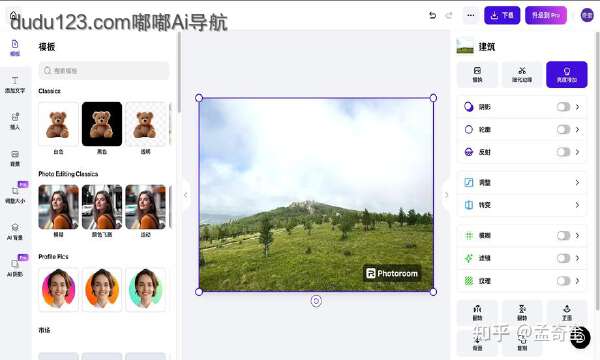Send the image to back with 背面
600x360 pixels.
[478, 342]
